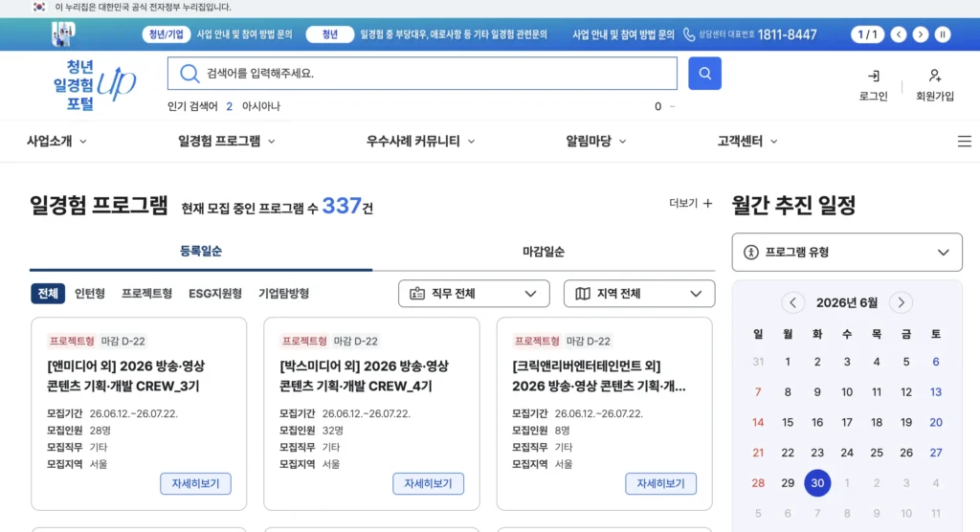
Task: Open the 프로그램 유형 dropdown
Action: (x=847, y=253)
